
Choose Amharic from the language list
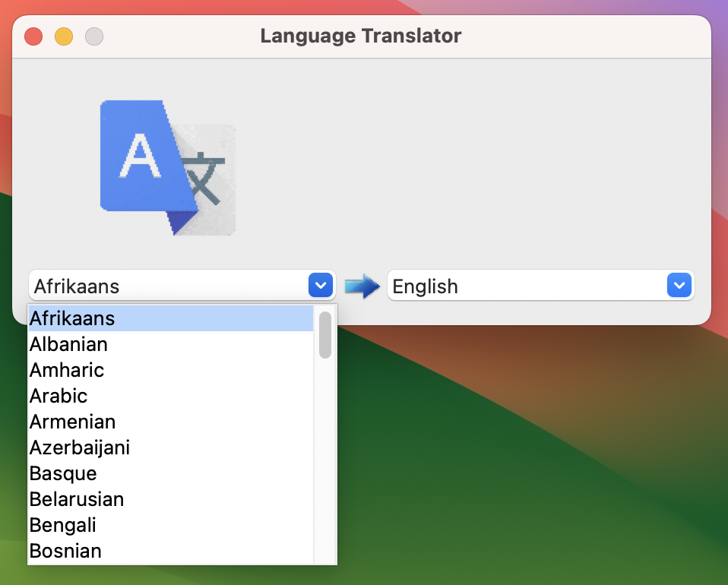pyautogui.click(x=171, y=370)
